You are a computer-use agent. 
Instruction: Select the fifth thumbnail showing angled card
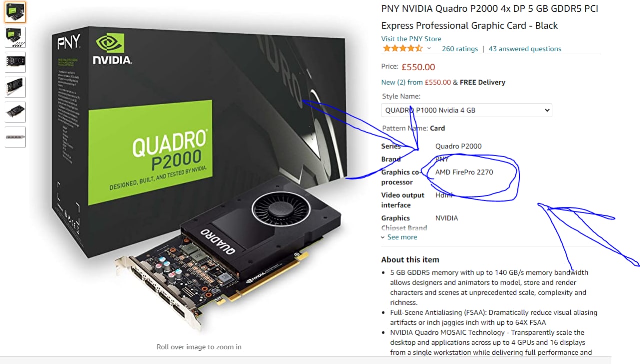point(15,112)
